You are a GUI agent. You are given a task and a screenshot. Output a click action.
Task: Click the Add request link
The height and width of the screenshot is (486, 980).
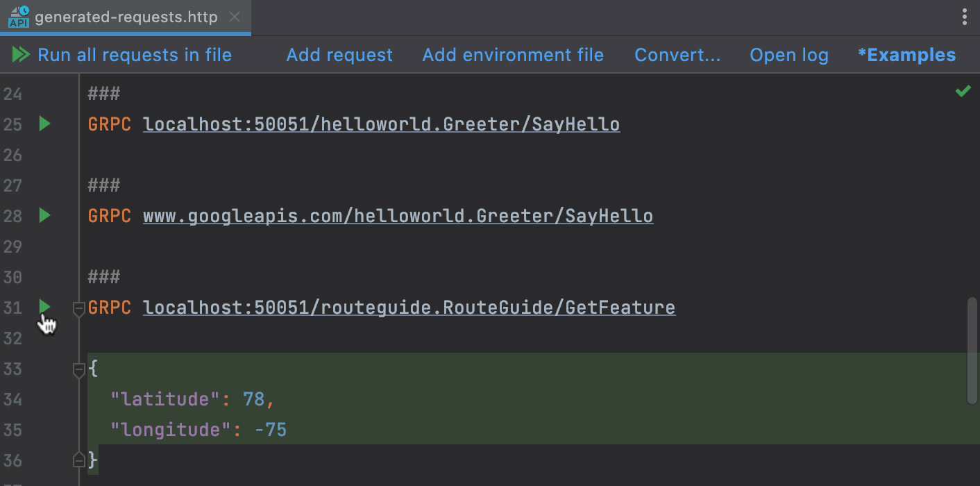(339, 54)
